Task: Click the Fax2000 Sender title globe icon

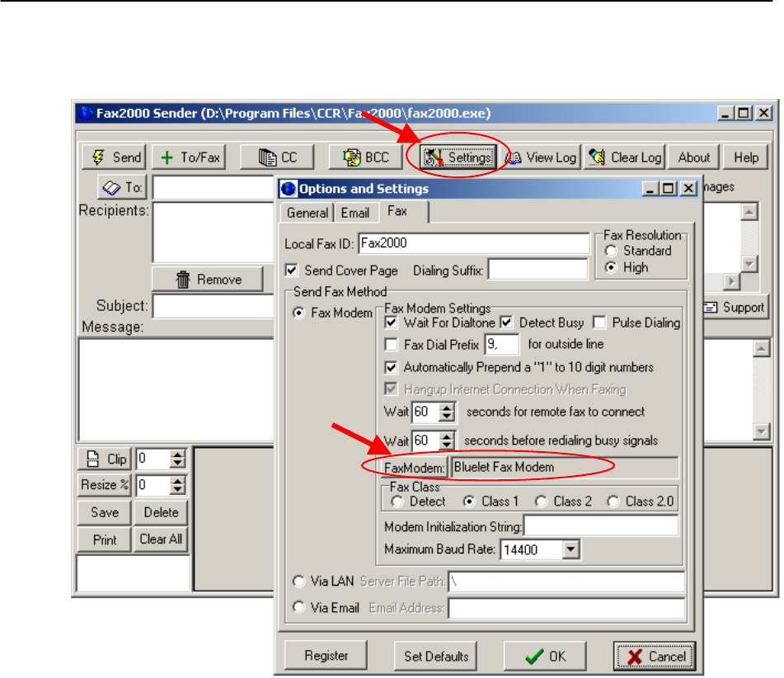Action: [x=86, y=112]
